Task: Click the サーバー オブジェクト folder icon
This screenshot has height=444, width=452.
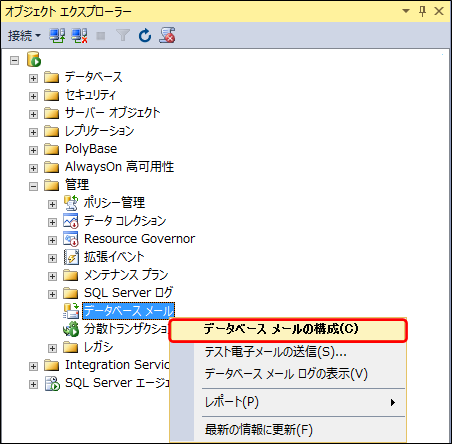Action: pos(52,113)
